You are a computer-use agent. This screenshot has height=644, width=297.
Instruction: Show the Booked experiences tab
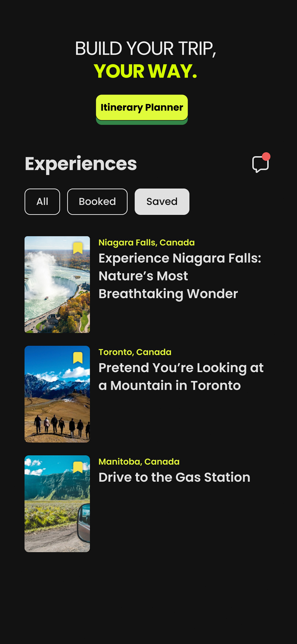[97, 202]
